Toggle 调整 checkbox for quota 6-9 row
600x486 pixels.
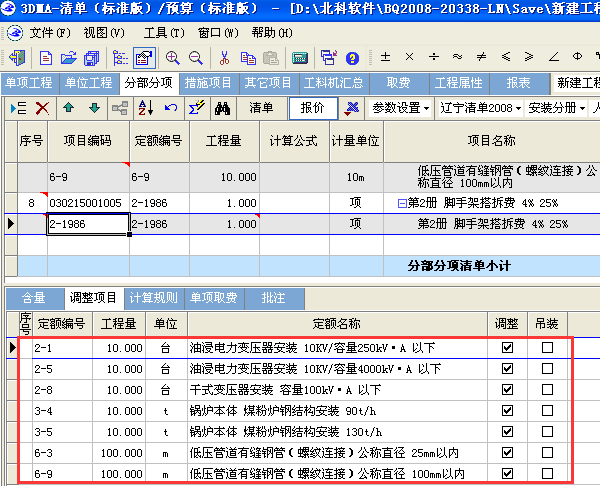coord(508,473)
